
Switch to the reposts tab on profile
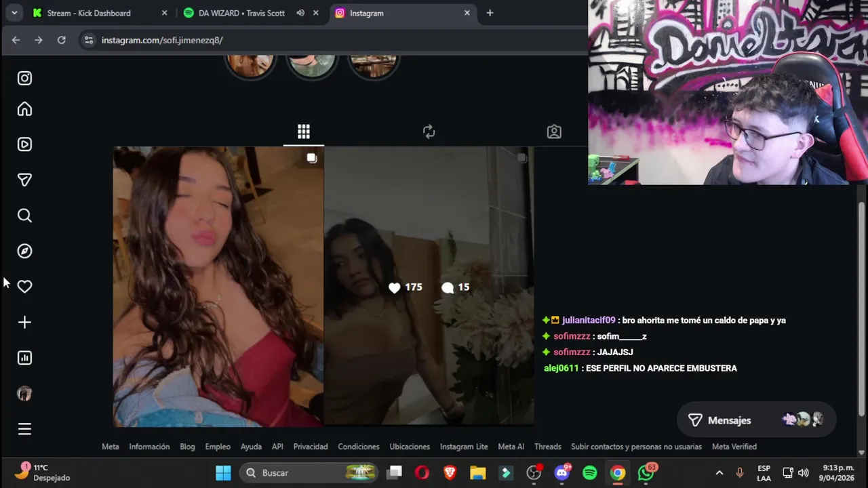click(429, 131)
